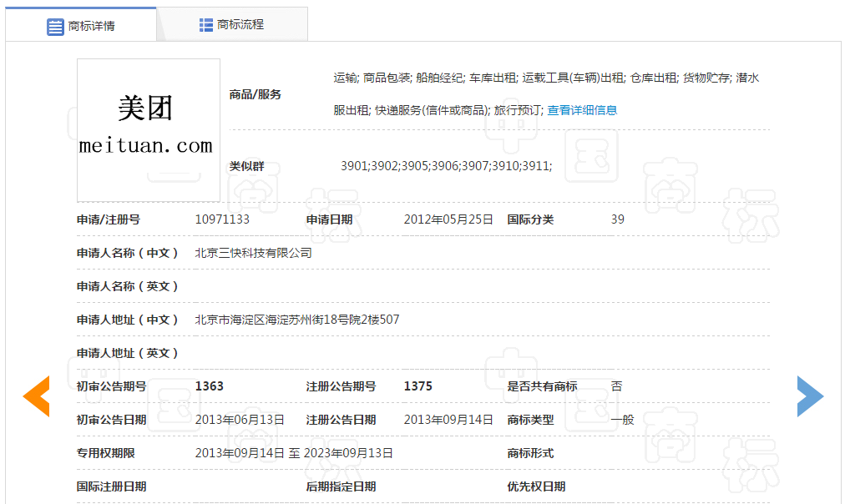
Task: Click the 商品/服务 label
Action: [x=256, y=95]
